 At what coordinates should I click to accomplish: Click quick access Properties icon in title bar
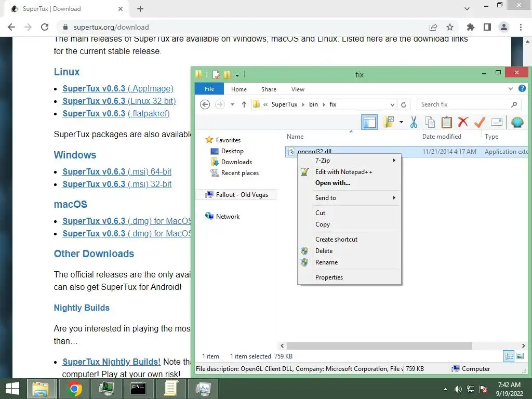point(216,74)
